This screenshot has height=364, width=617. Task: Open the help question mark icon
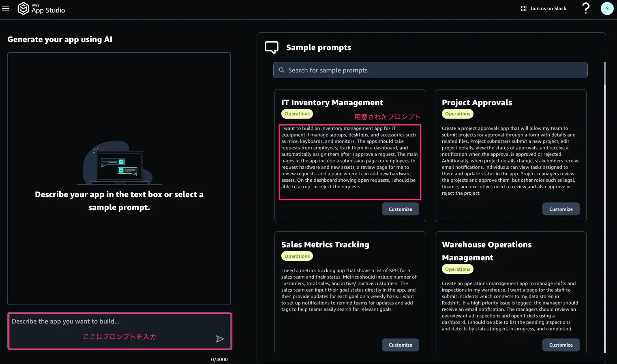tap(586, 8)
